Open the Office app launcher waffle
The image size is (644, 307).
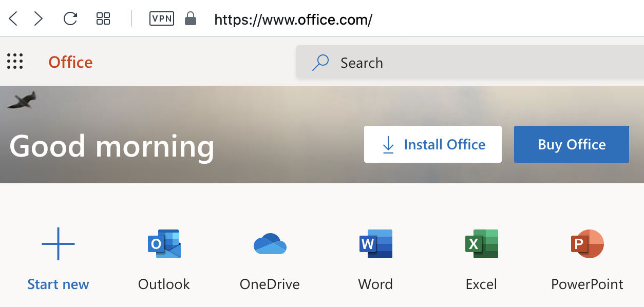pos(15,62)
